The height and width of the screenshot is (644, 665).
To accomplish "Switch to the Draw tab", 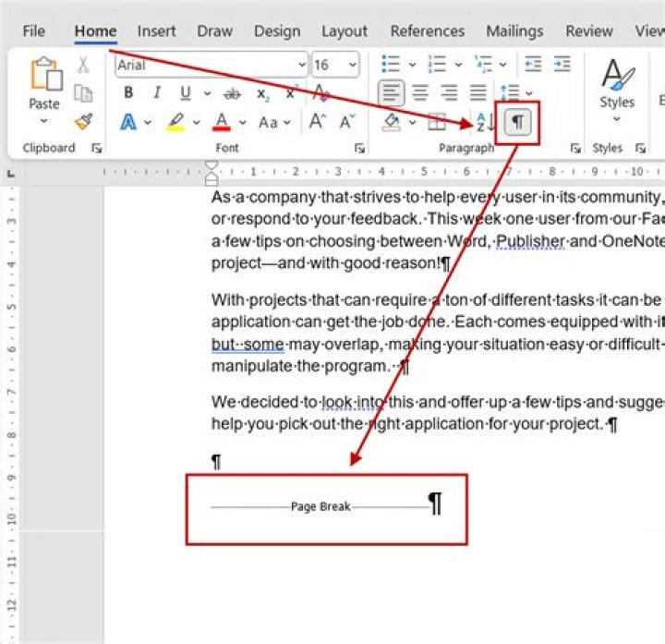I will (x=214, y=31).
